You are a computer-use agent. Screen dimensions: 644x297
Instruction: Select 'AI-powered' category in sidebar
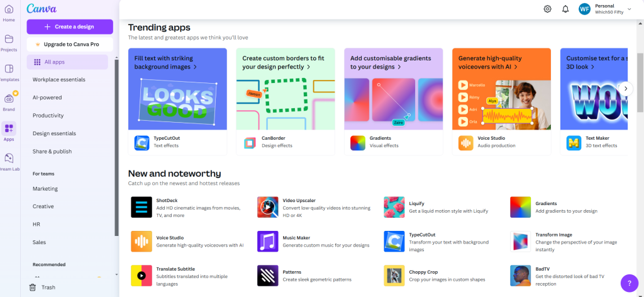coord(47,98)
